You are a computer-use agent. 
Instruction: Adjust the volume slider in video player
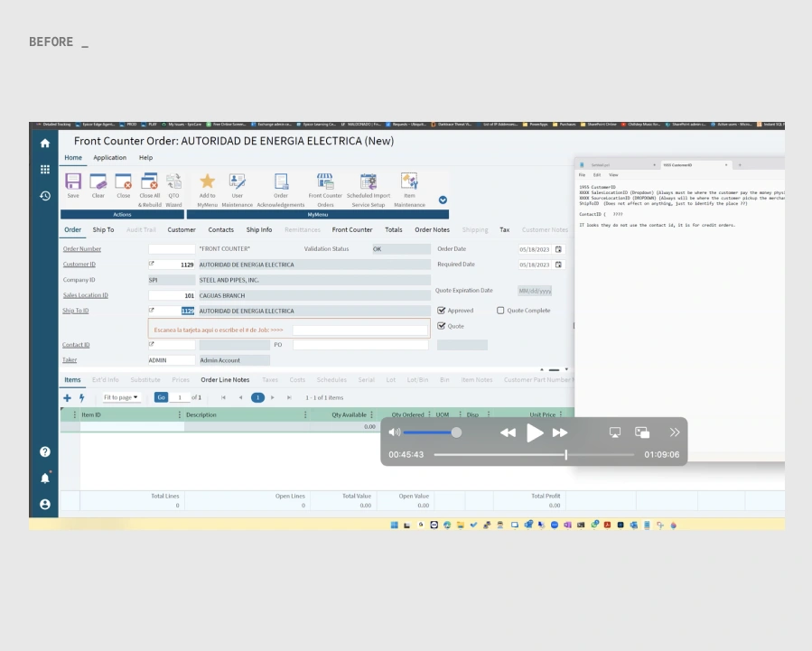433,432
